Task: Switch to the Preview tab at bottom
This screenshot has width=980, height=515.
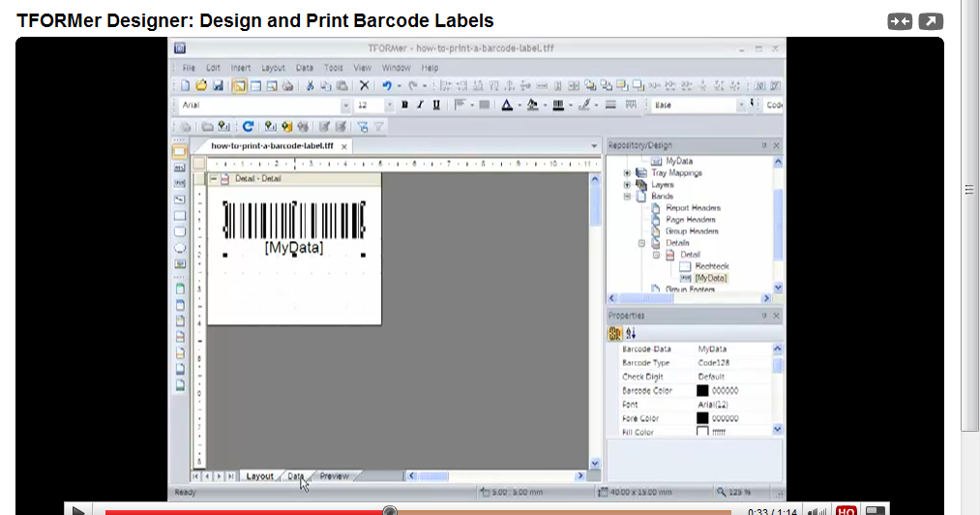Action: pyautogui.click(x=335, y=476)
